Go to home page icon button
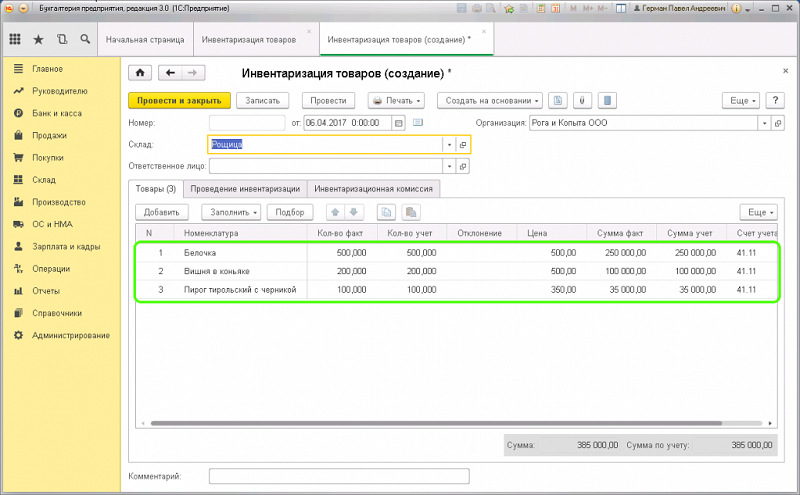The image size is (800, 495). (x=140, y=73)
